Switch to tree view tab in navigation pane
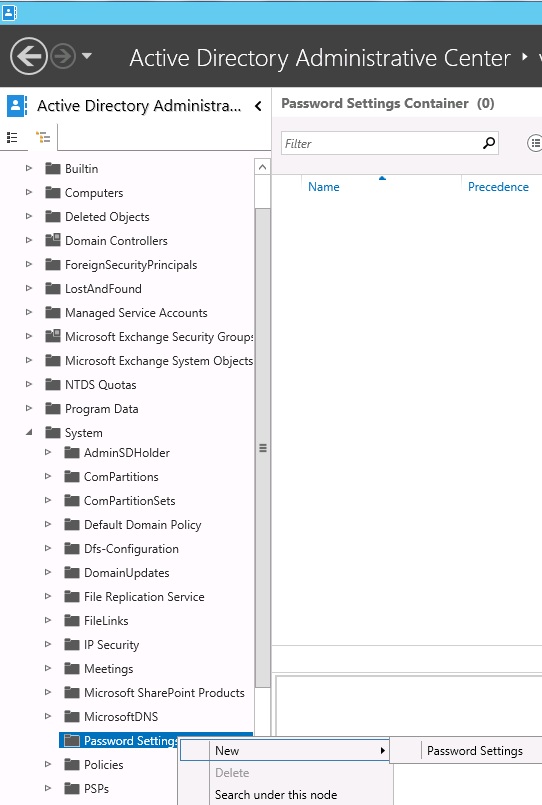Viewport: 542px width, 805px height. pyautogui.click(x=43, y=137)
